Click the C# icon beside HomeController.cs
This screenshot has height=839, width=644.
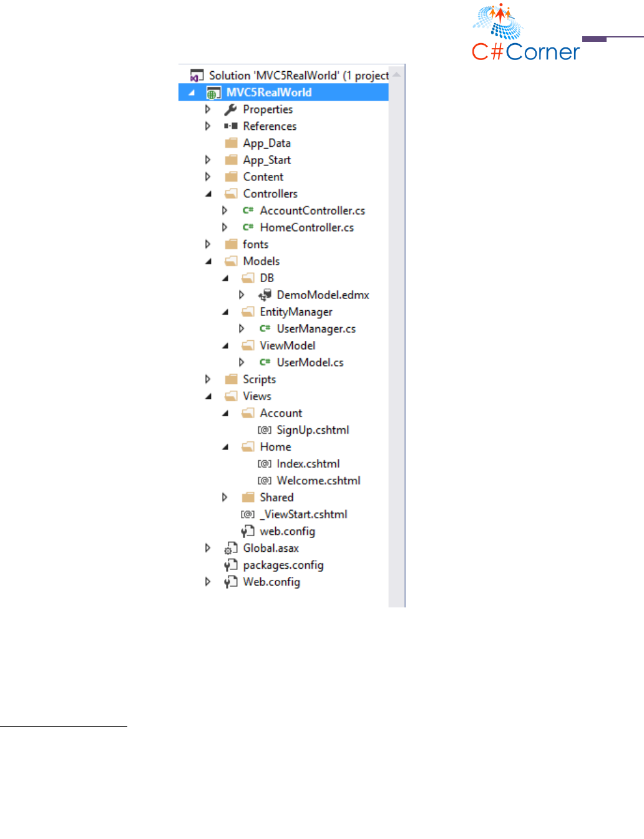coord(248,227)
